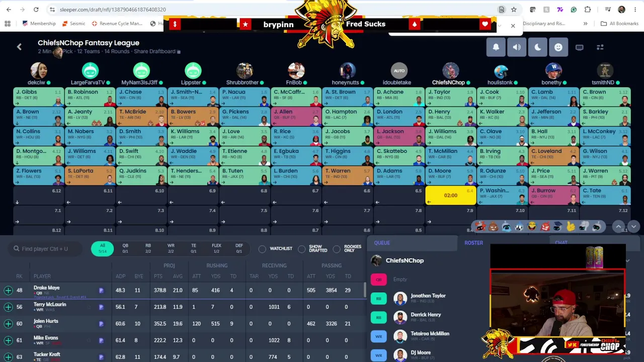Select the J. Gibbs draft pick card
This screenshot has width=644, height=362.
[39, 97]
